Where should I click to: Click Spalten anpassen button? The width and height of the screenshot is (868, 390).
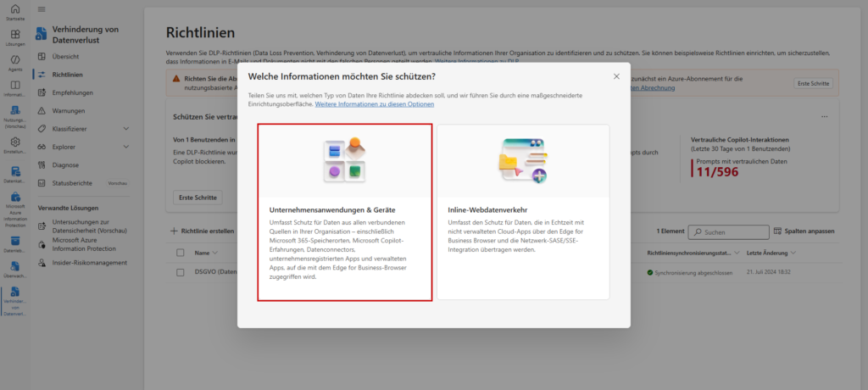[804, 231]
